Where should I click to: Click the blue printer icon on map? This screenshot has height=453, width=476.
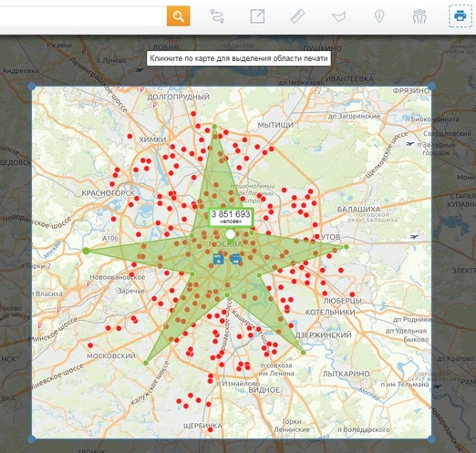coord(236,259)
